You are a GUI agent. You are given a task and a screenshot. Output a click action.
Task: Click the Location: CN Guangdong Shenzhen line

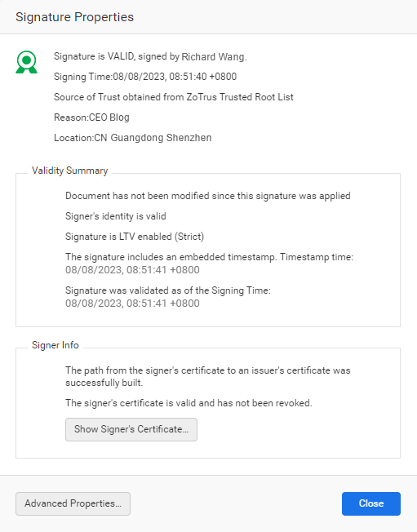[133, 138]
